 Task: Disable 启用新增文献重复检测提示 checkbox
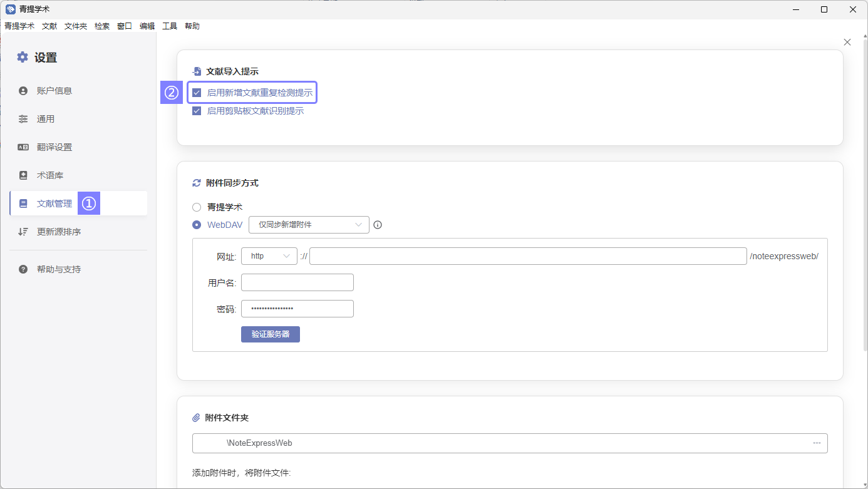pos(197,93)
